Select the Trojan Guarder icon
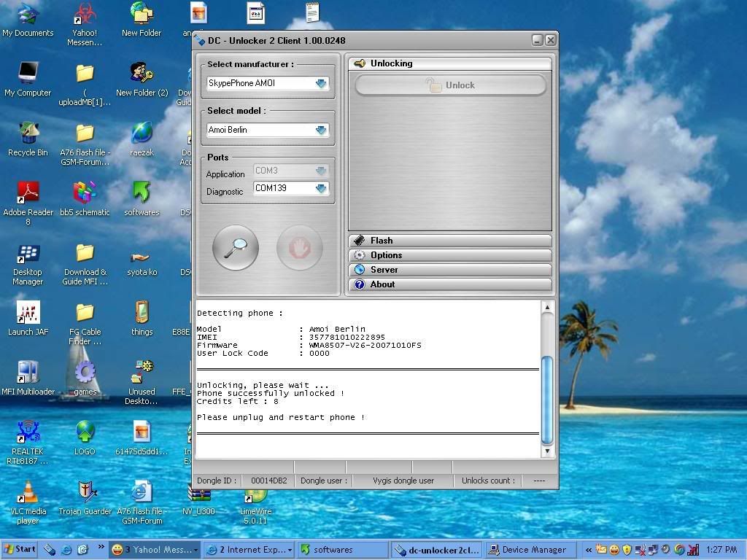 pos(85,498)
